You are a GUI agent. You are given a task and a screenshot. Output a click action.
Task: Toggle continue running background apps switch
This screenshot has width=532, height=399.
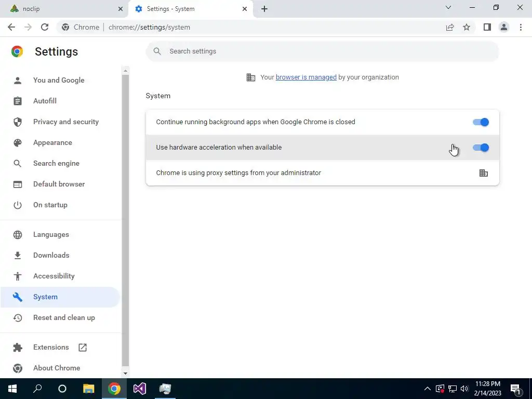point(481,122)
